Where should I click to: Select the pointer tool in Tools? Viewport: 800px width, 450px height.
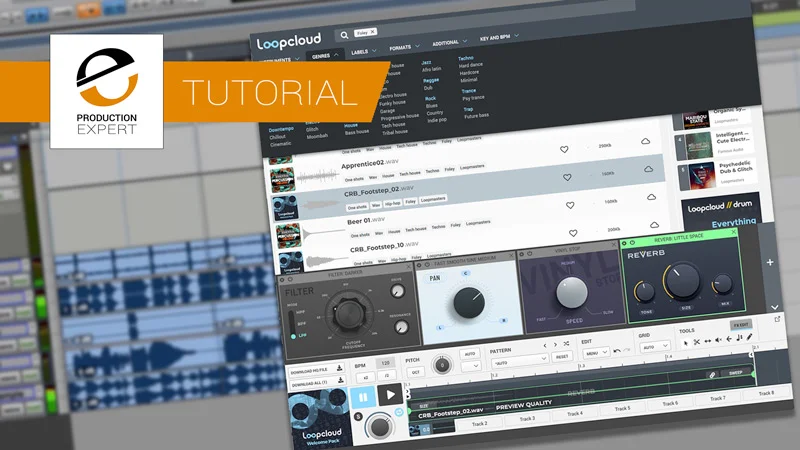coord(686,343)
